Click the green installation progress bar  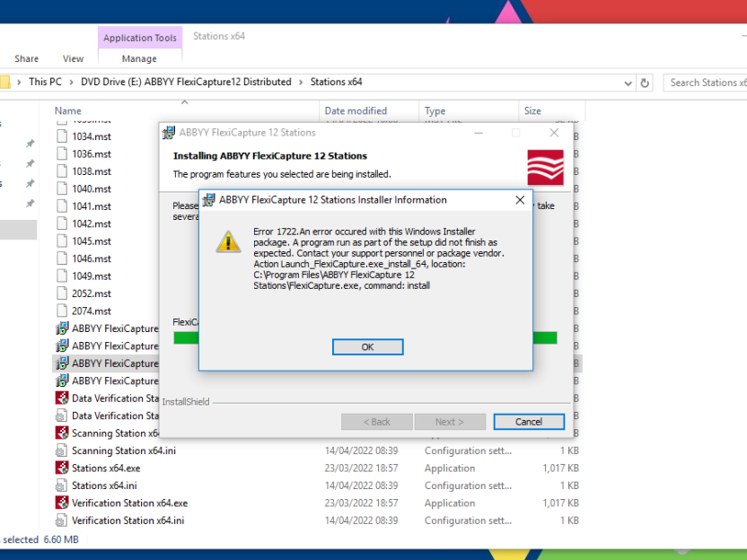pyautogui.click(x=544, y=337)
